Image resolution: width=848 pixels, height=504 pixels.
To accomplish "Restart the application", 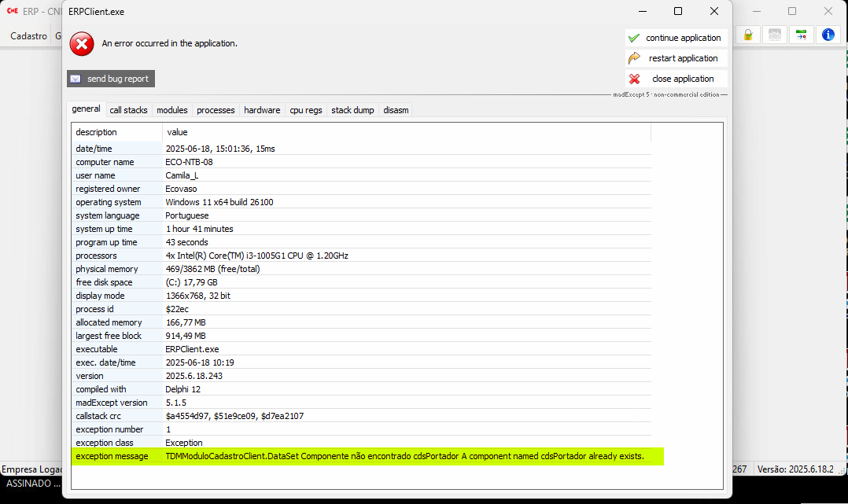I will pos(676,58).
